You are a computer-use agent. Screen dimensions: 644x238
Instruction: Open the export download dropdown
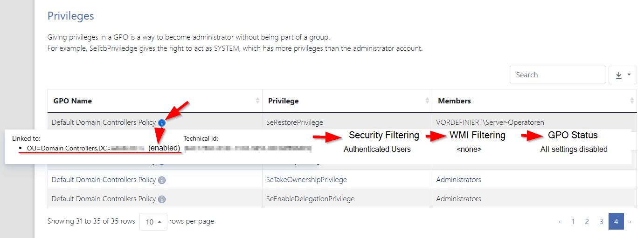(623, 75)
